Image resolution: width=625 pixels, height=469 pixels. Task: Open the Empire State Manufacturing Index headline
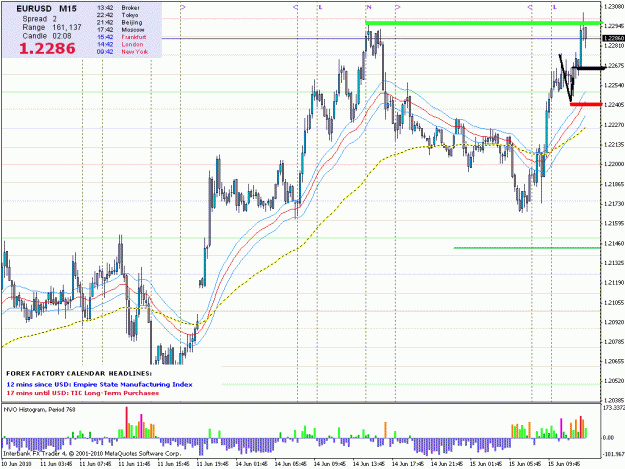[99, 385]
